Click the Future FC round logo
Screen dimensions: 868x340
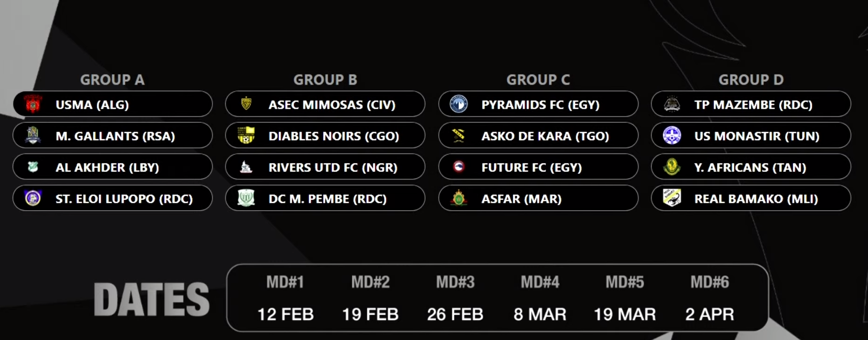click(459, 166)
